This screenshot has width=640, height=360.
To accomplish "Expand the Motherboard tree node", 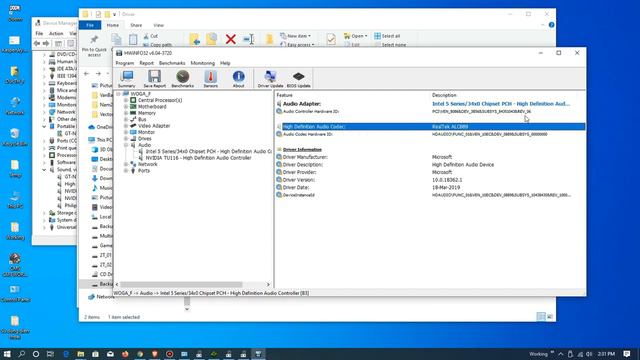I will (x=126, y=107).
